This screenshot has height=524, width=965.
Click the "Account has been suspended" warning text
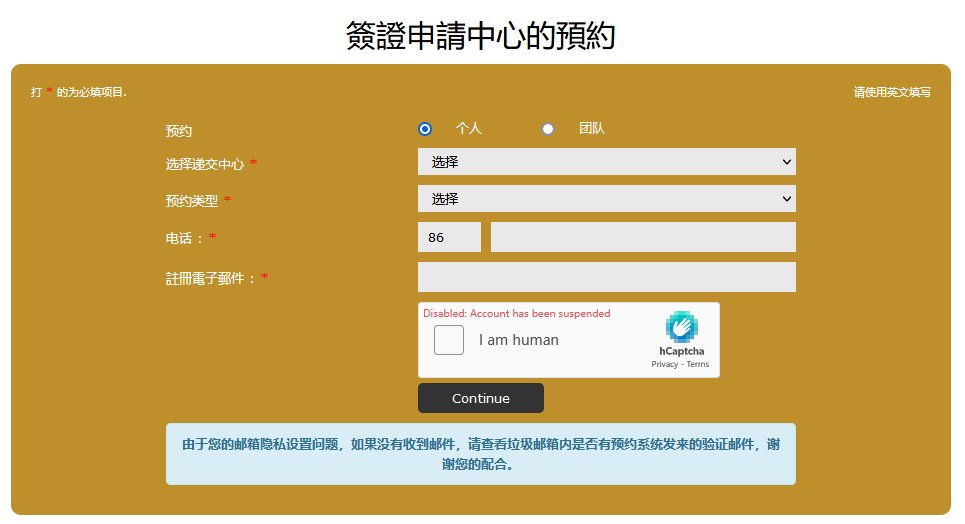click(x=516, y=313)
